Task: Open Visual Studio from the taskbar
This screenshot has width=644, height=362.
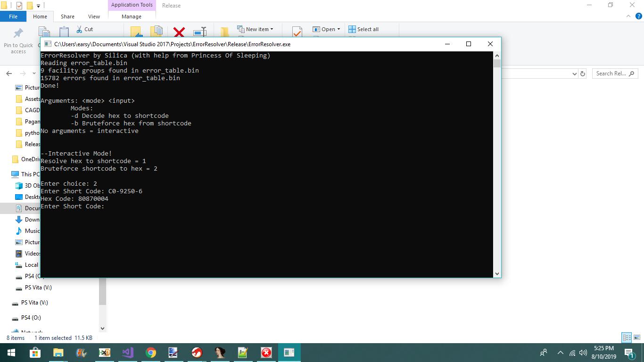Action: click(x=127, y=353)
